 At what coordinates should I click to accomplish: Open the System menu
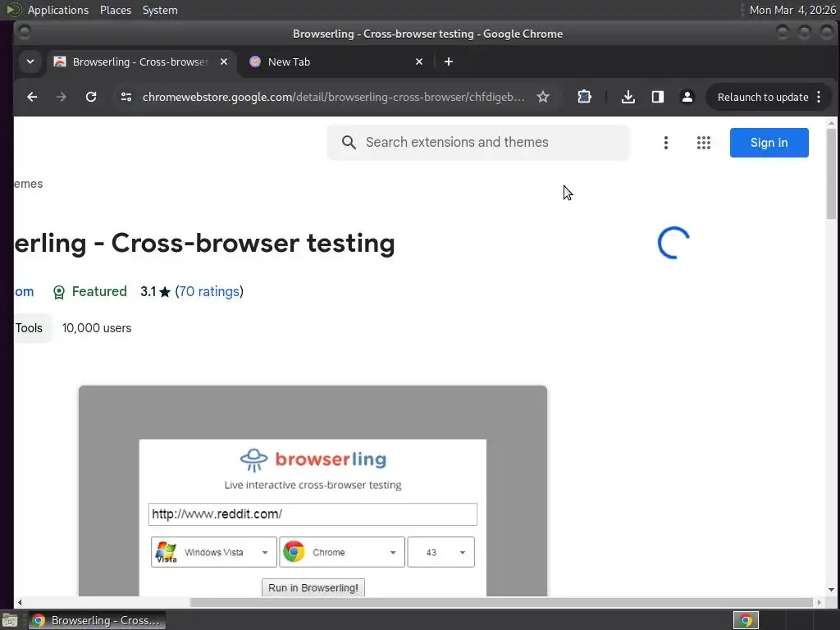(160, 10)
